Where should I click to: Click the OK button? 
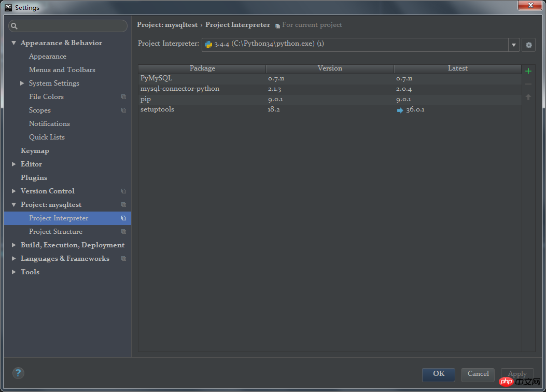click(x=438, y=374)
